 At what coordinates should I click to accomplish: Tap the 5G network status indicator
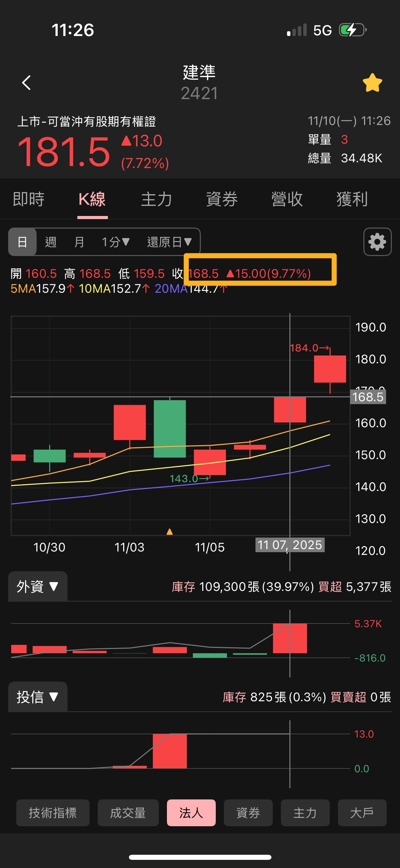[322, 31]
